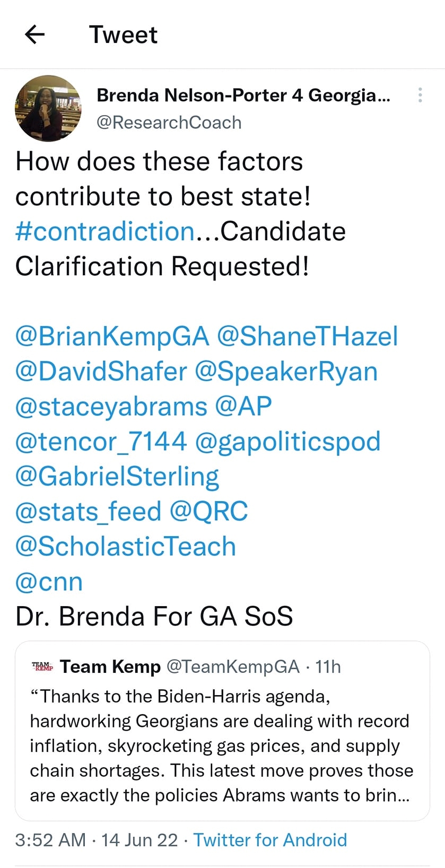Open the @ShaneTHazel mention

click(x=308, y=337)
